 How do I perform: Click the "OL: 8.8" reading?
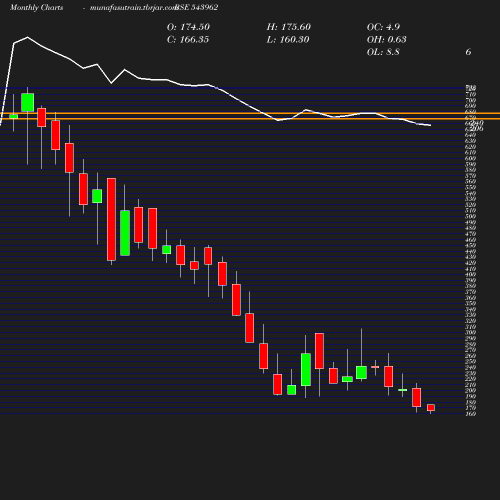tap(383, 52)
